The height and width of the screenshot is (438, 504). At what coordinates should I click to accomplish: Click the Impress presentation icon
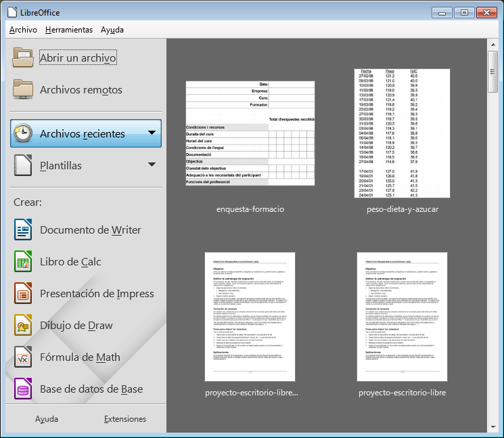[23, 293]
